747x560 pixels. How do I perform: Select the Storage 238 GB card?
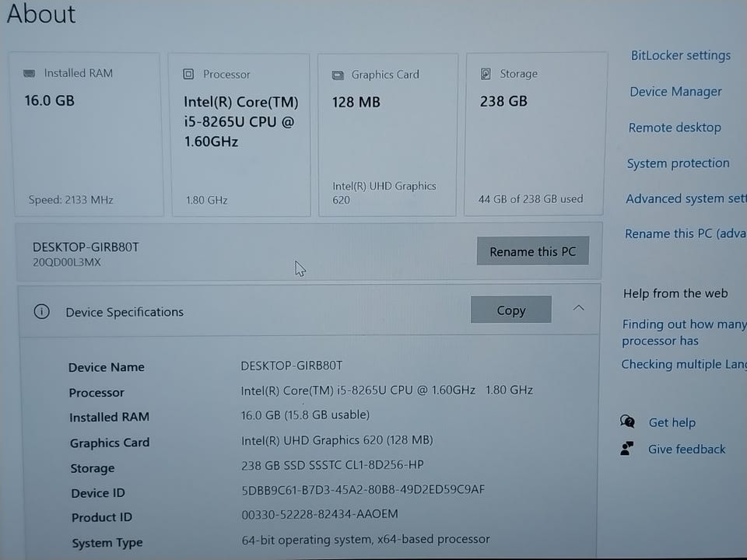[x=535, y=134]
